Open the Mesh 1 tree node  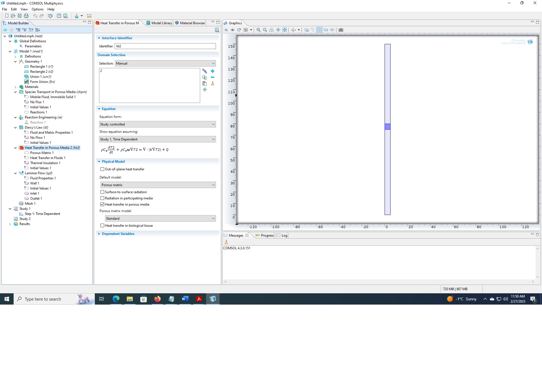click(30, 204)
